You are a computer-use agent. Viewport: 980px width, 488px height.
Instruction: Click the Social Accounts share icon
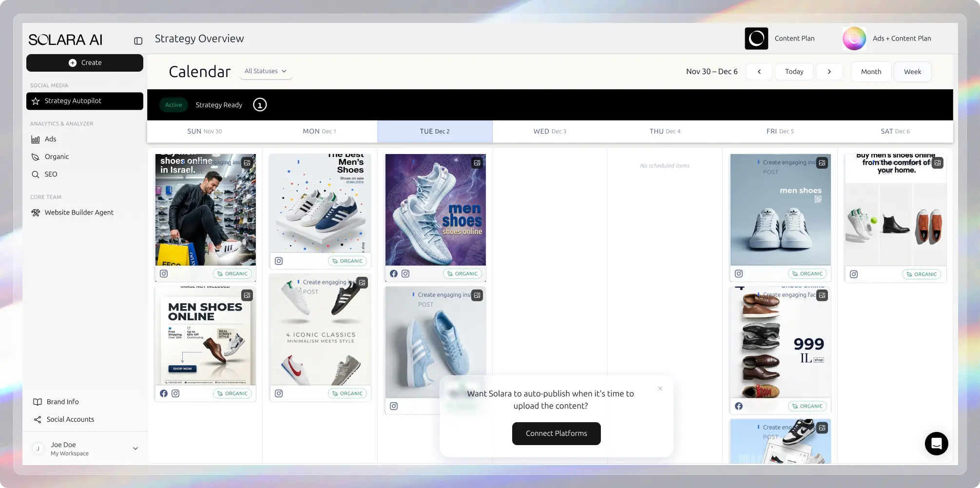[37, 419]
